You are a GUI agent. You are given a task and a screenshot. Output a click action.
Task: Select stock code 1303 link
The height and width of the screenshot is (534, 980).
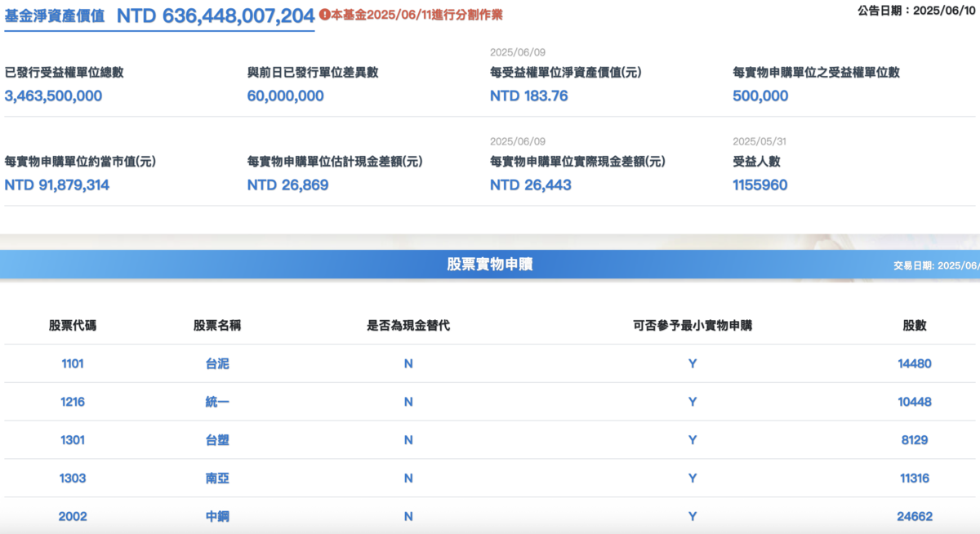[72, 477]
